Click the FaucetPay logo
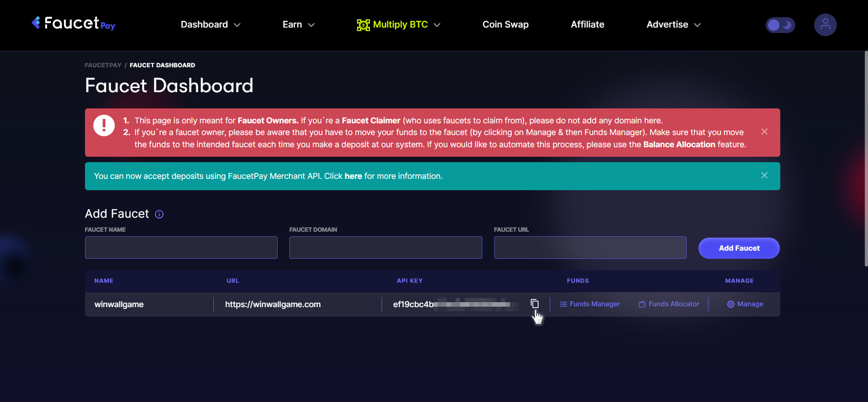 (73, 23)
